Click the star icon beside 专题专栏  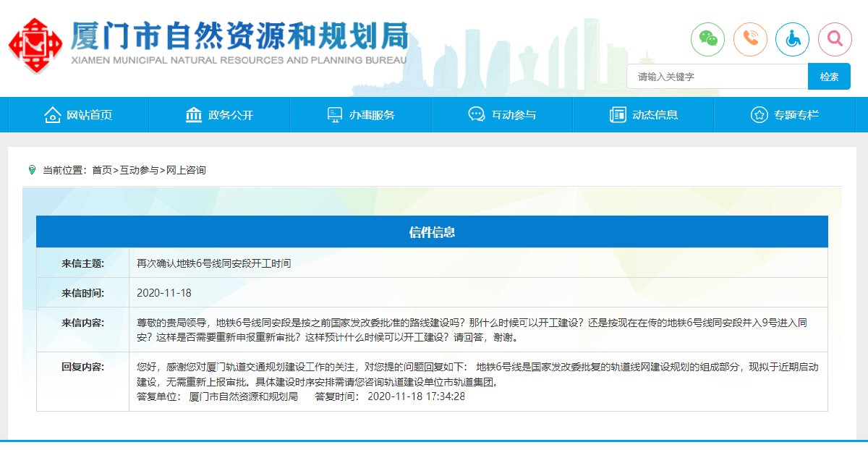tap(759, 114)
